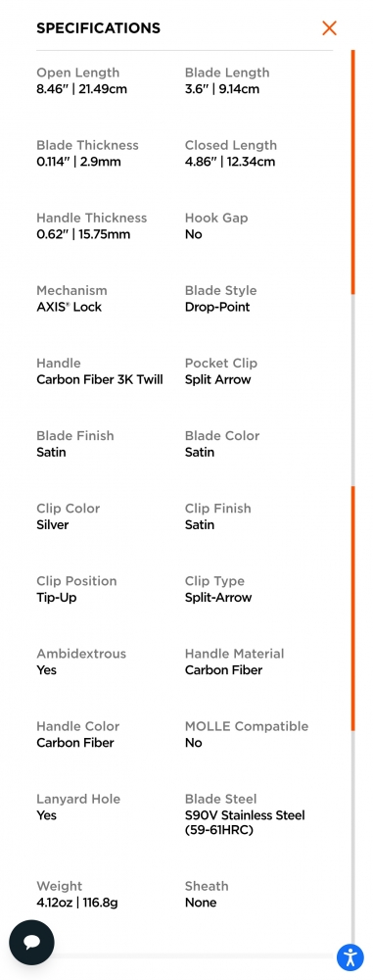Close the Specifications panel with the X
This screenshot has width=373, height=980.
pos(329,27)
